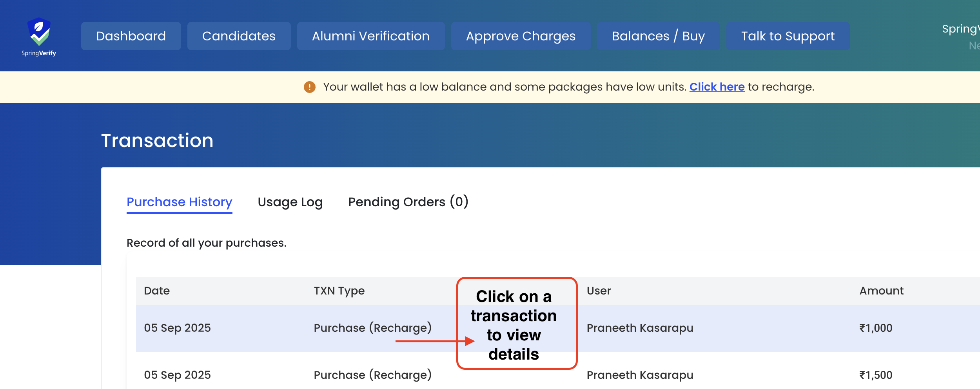Open the Dashboard page
Viewport: 980px width, 389px height.
pos(131,36)
